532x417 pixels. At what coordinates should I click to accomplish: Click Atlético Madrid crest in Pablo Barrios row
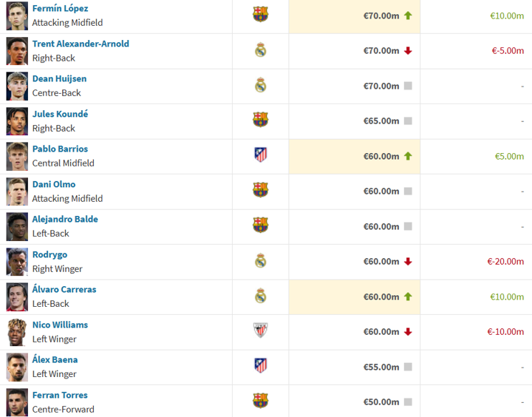coord(260,155)
